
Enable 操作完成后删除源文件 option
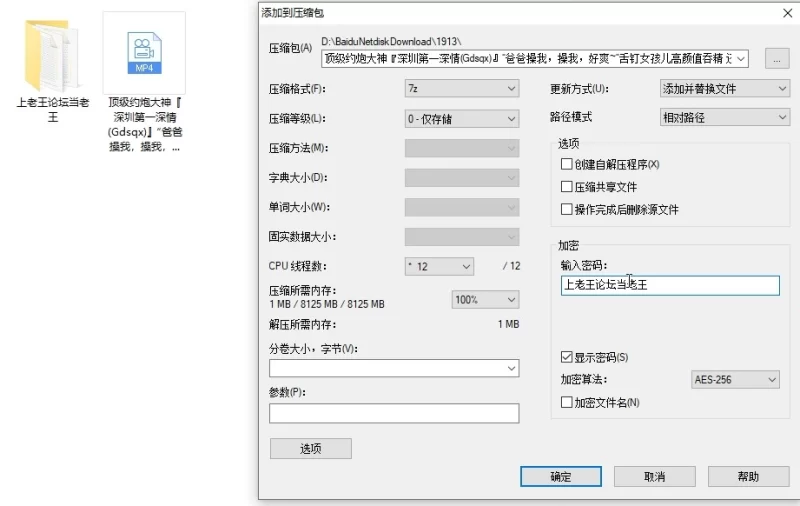[566, 209]
